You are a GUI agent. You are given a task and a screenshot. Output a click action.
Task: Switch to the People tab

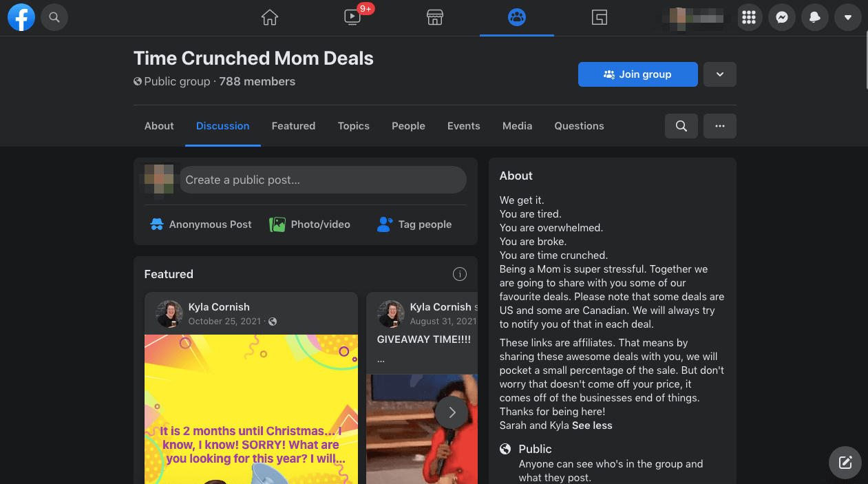408,126
